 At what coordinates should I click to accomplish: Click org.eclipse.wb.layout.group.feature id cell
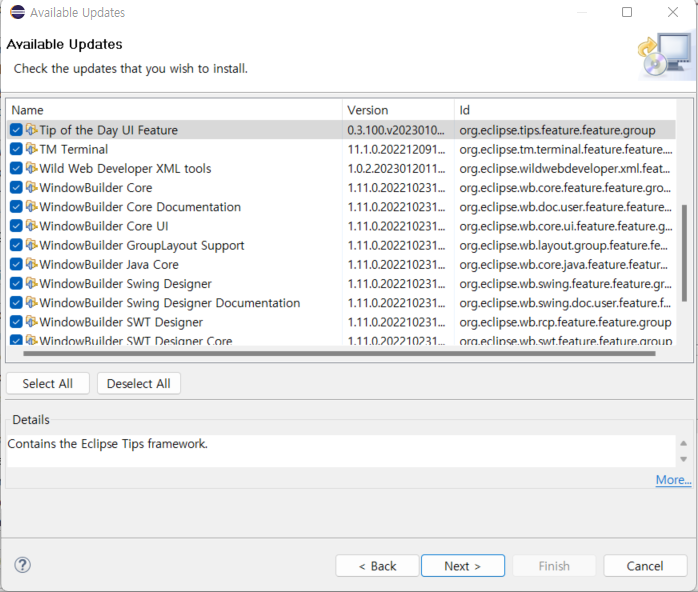click(564, 245)
